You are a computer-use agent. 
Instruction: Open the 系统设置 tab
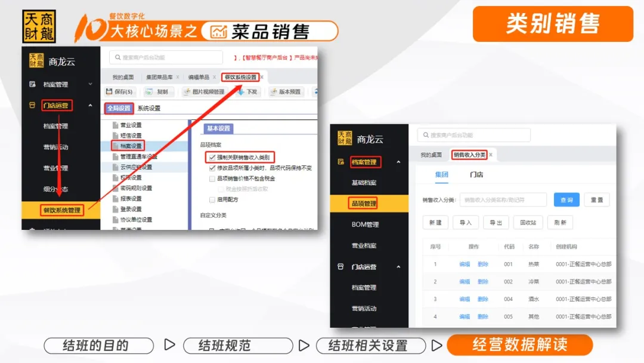(x=149, y=108)
